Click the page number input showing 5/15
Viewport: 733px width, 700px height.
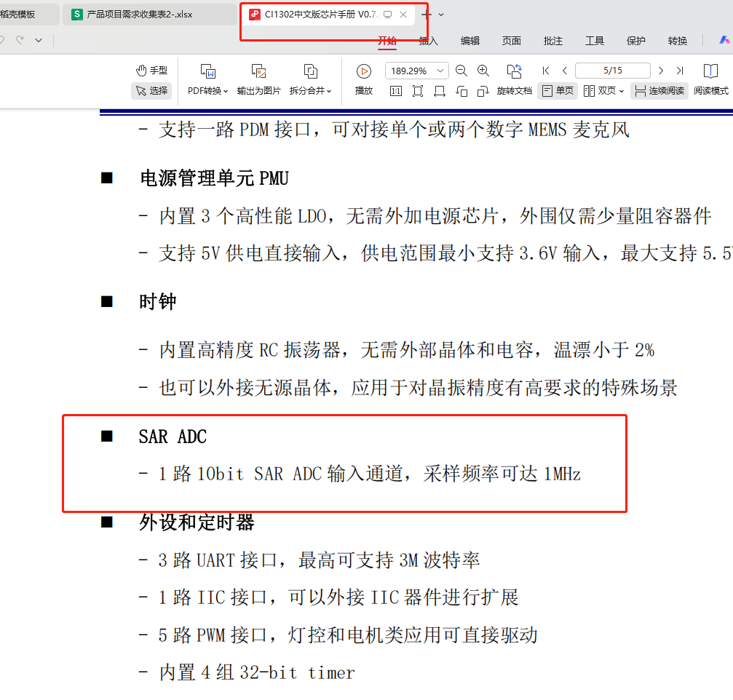tap(612, 70)
